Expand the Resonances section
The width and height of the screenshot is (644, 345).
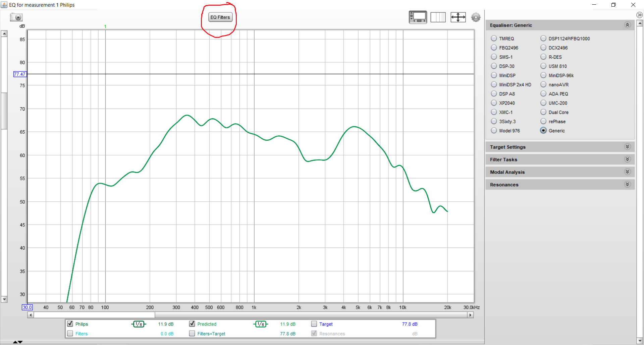(627, 185)
